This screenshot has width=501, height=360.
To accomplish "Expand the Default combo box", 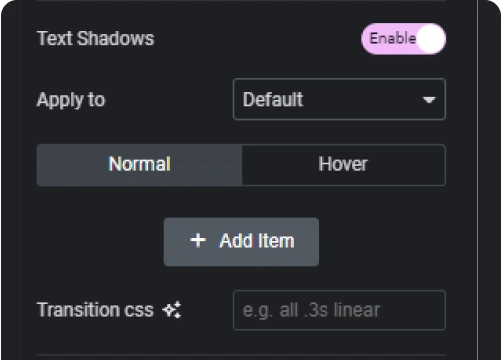I will 339,99.
